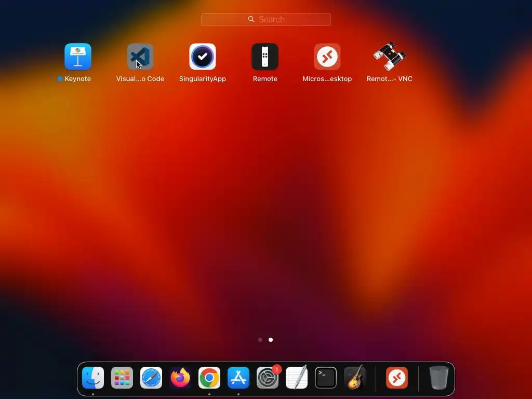Image resolution: width=532 pixels, height=399 pixels.
Task: Open Finder from the Dock
Action: pos(93,378)
